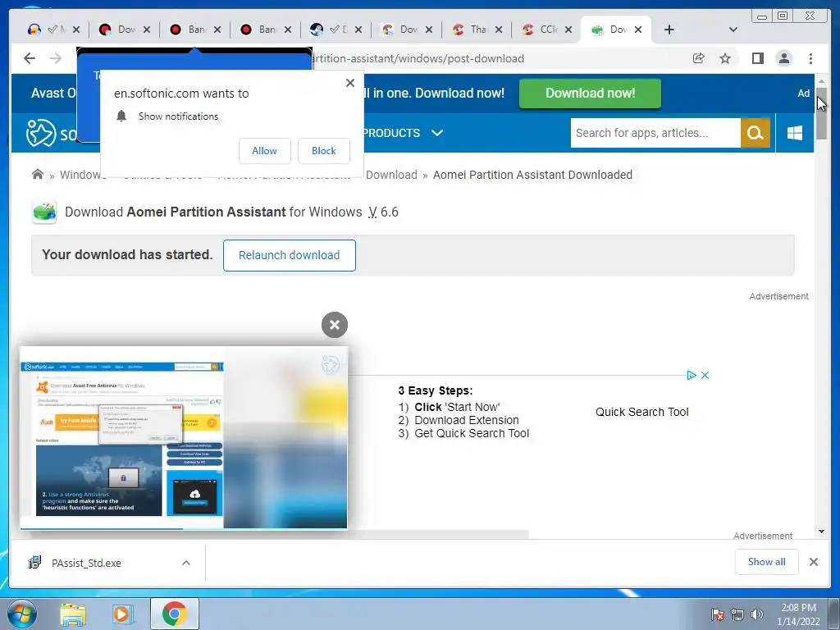
Task: Close the notification permission popup
Action: pos(350,83)
